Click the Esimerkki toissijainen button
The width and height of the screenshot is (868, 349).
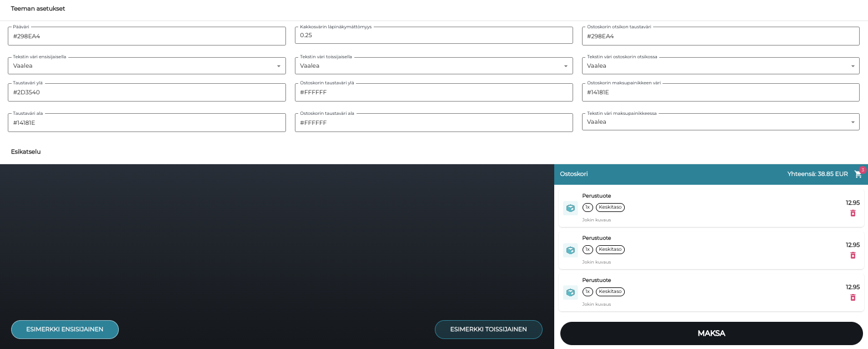(x=489, y=330)
